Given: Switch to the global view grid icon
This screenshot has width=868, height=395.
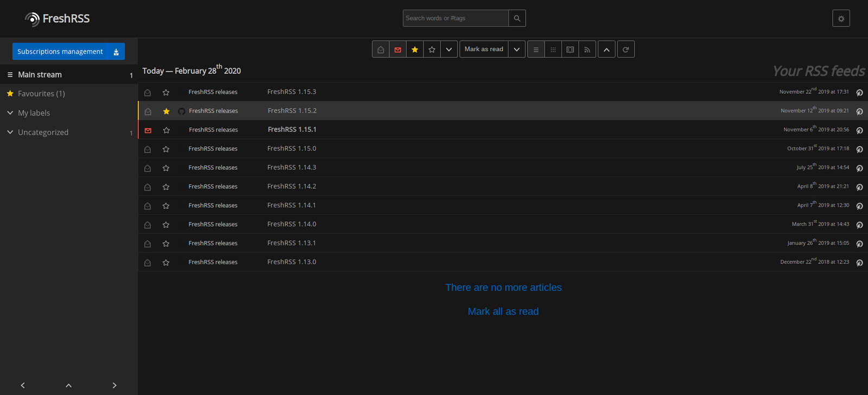Looking at the screenshot, I should 553,49.
